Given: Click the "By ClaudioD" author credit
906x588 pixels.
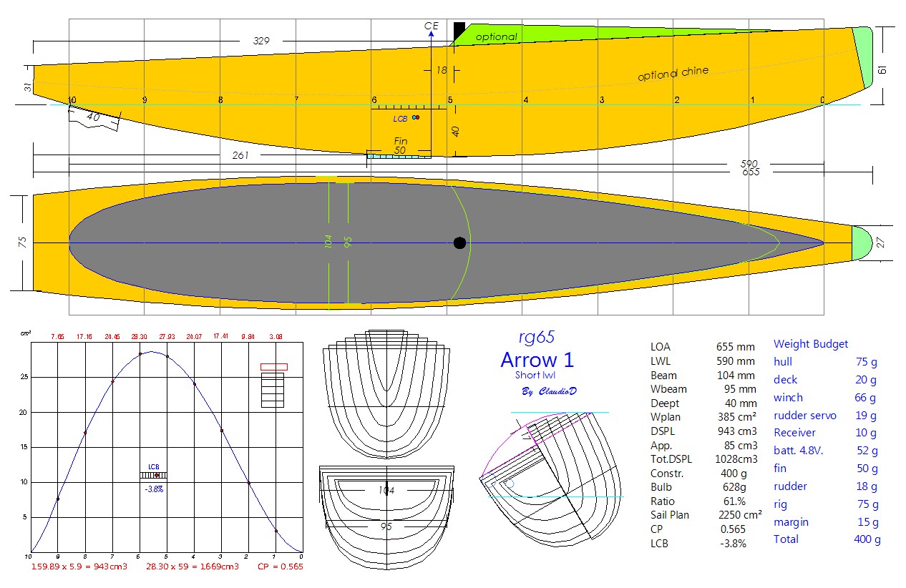Looking at the screenshot, I should click(x=549, y=392).
